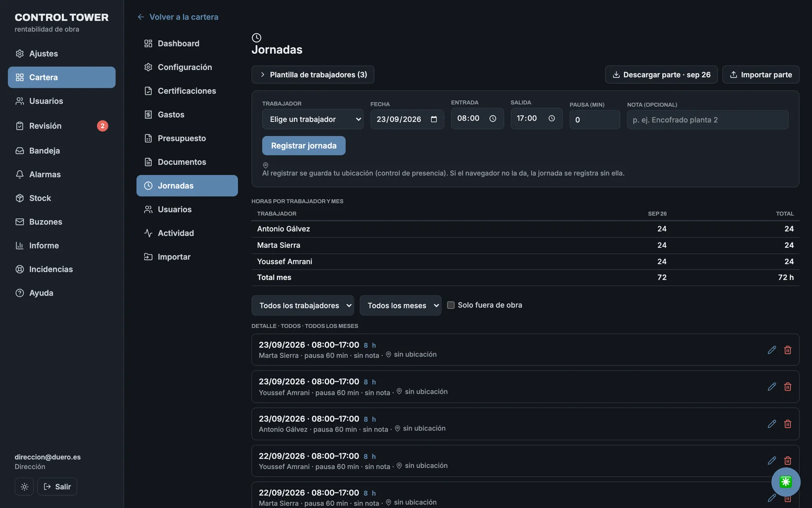Open Revisión with 2 pending items
This screenshot has height=508, width=812.
pyautogui.click(x=61, y=126)
